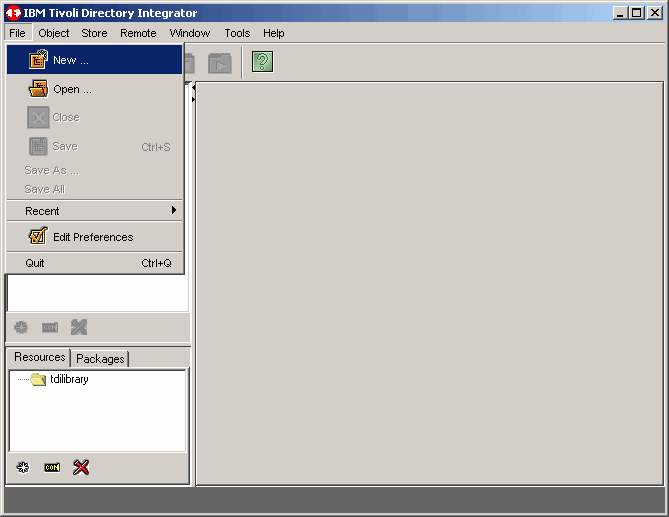Open the Tools menu

tap(237, 33)
